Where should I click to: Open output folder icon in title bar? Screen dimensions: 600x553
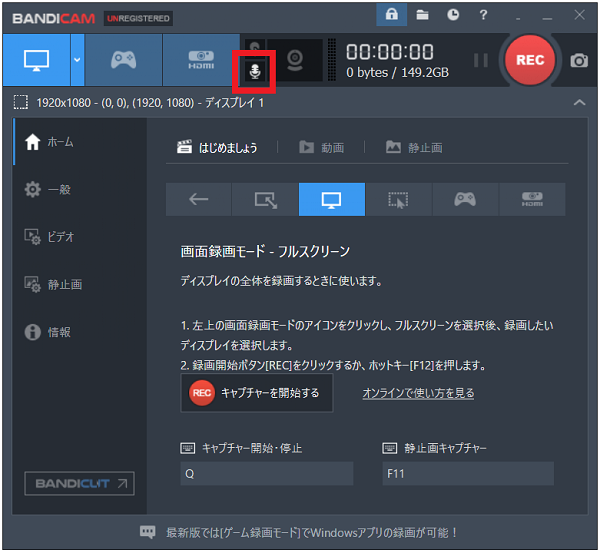click(x=422, y=15)
